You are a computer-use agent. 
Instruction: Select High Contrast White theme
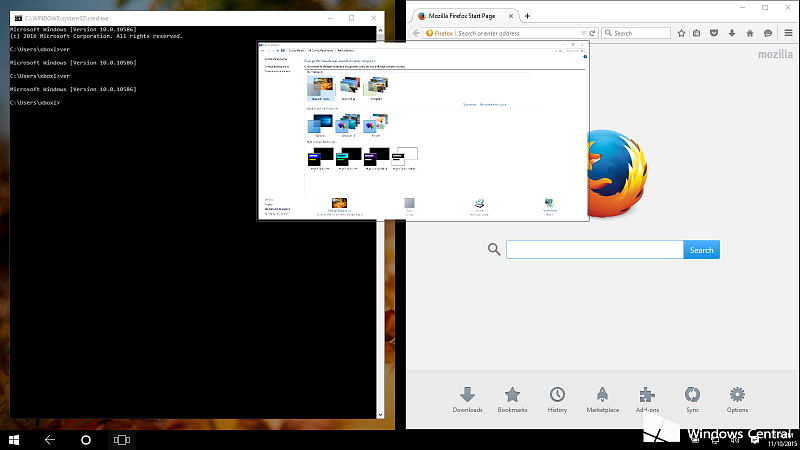[x=405, y=159]
